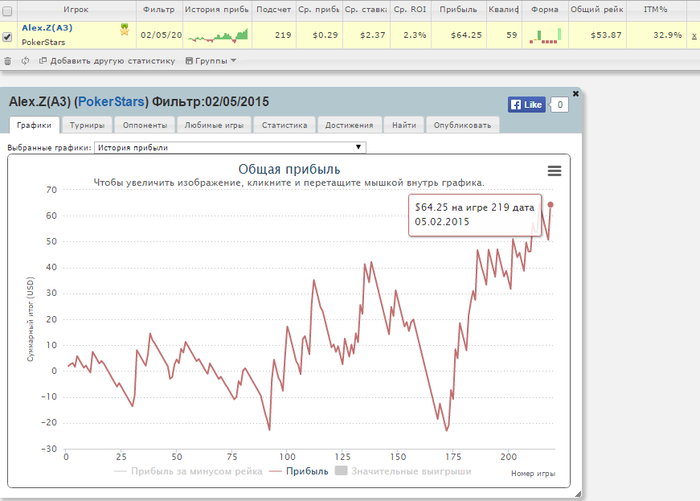Open the 'История прибыли' chart selector dropdown
Viewport: 700px width, 501px height.
(x=229, y=147)
